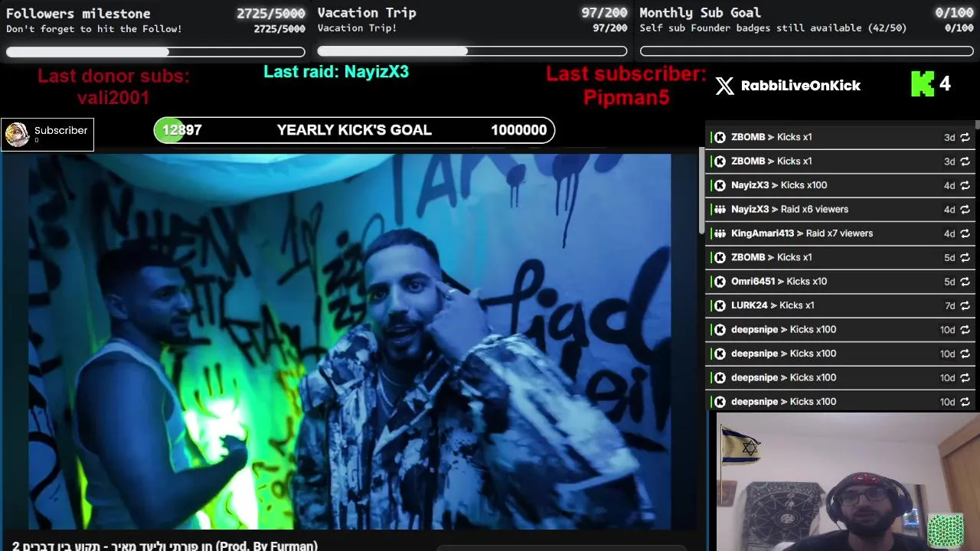Screen dimensions: 980x551
Task: Replay the LURK24 Kicks x1 alert
Action: tap(965, 305)
